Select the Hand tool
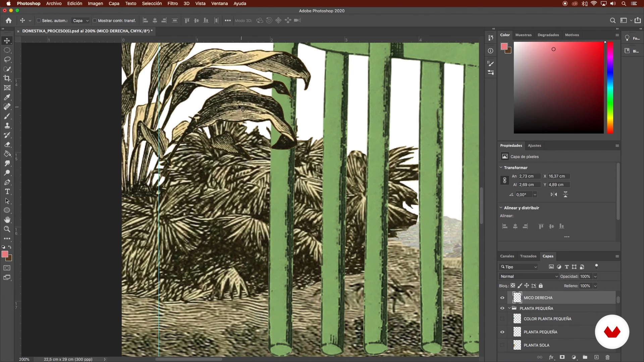644x362 pixels. [x=7, y=220]
